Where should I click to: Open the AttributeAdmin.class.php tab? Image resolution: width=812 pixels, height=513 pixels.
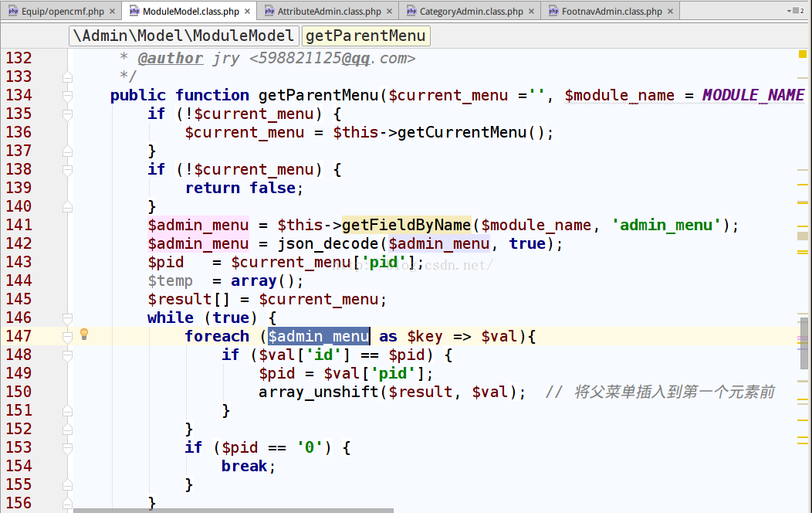pos(328,11)
